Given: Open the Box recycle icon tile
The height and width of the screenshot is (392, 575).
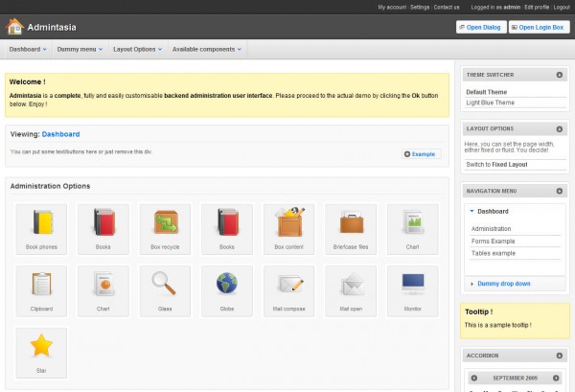Looking at the screenshot, I should coord(165,229).
